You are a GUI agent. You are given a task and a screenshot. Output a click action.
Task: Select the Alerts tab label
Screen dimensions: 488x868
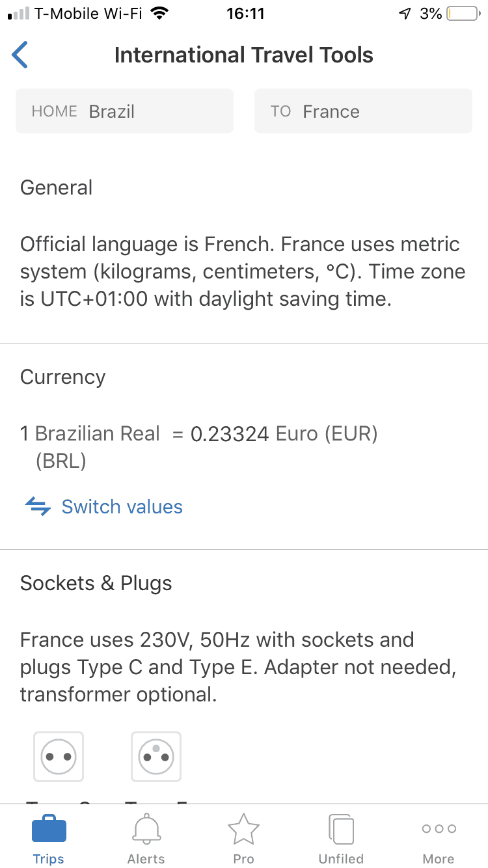146,859
